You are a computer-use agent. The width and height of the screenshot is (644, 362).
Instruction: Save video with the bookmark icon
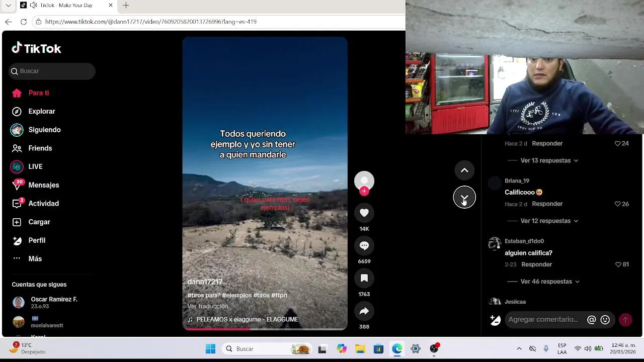tap(364, 279)
